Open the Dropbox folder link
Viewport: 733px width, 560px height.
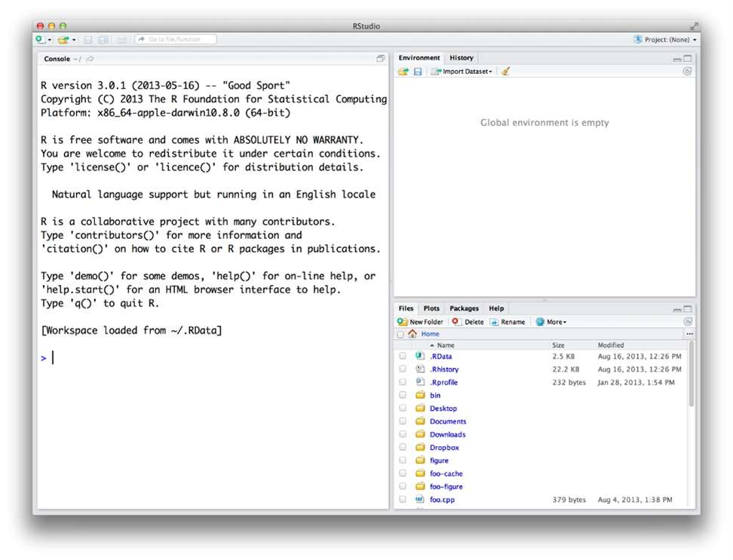click(x=444, y=448)
